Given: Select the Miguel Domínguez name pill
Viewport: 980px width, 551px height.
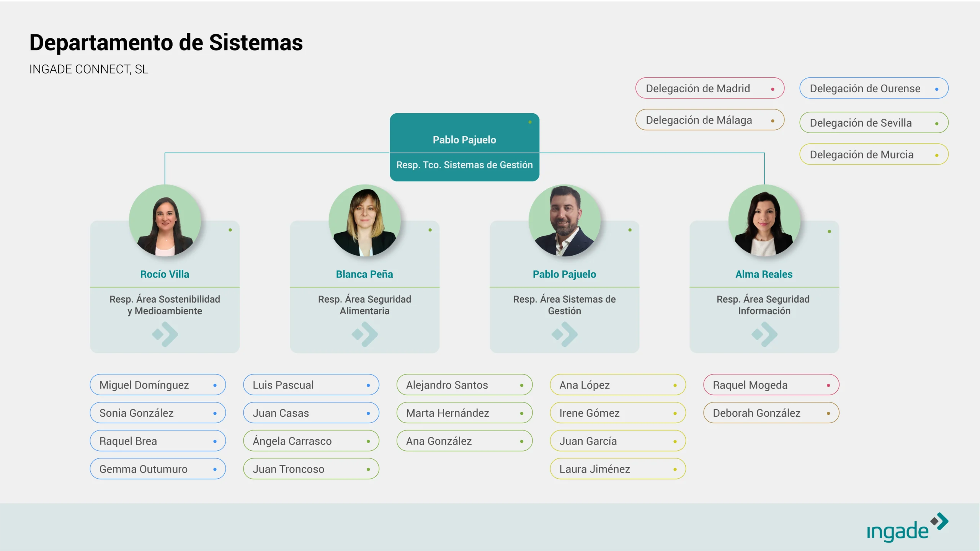Looking at the screenshot, I should click(158, 385).
